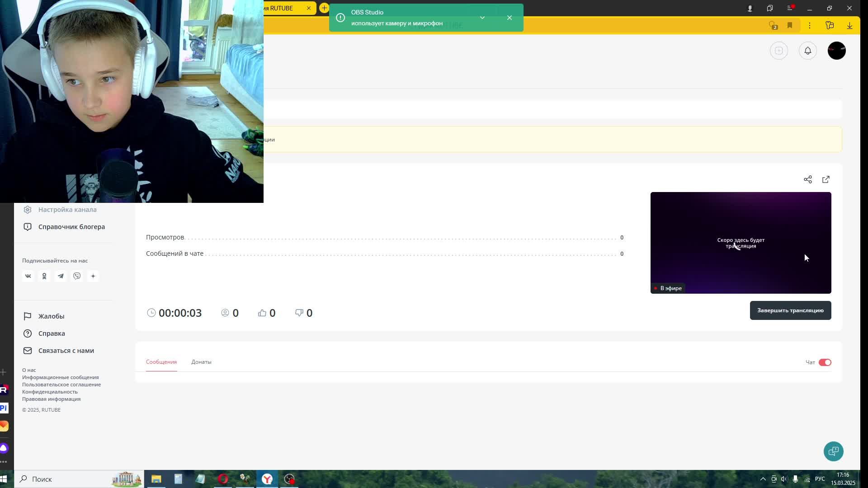Click the tray microphone icon
The height and width of the screenshot is (488, 868).
tap(795, 479)
